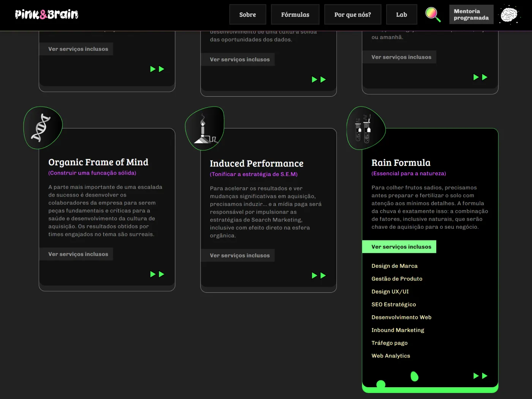Click the Rain Formula card heading
532x399 pixels.
401,163
